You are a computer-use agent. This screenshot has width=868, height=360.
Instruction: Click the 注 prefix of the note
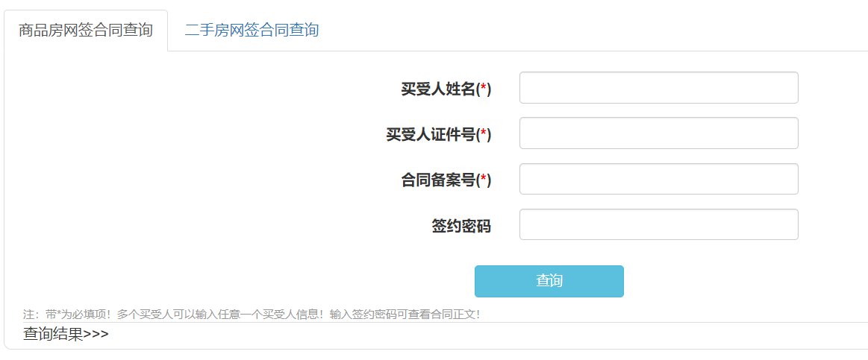point(30,315)
